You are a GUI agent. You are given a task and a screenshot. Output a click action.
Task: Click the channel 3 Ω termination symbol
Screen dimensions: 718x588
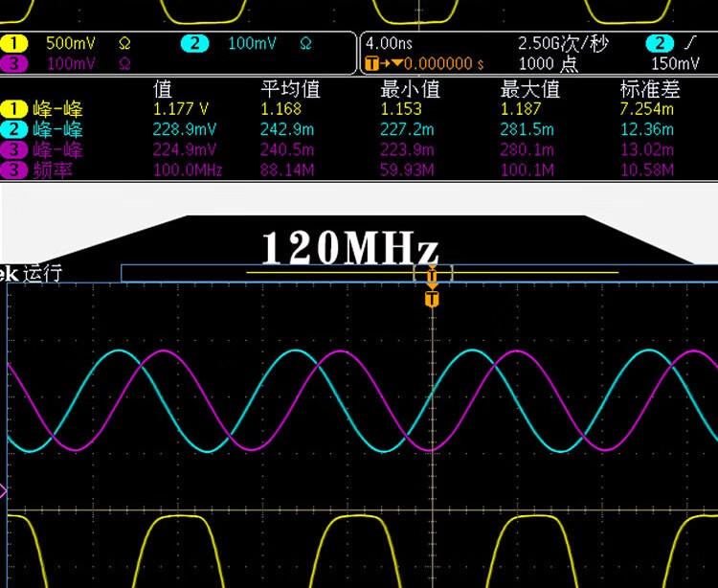click(x=124, y=63)
